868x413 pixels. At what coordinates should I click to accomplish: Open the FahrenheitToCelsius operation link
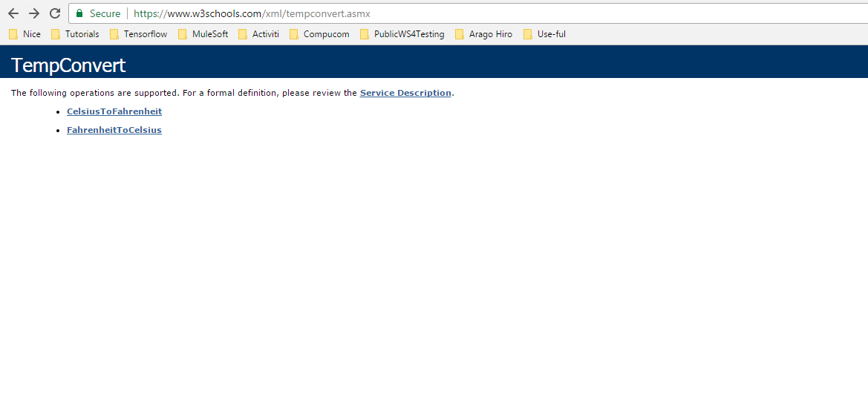(114, 130)
